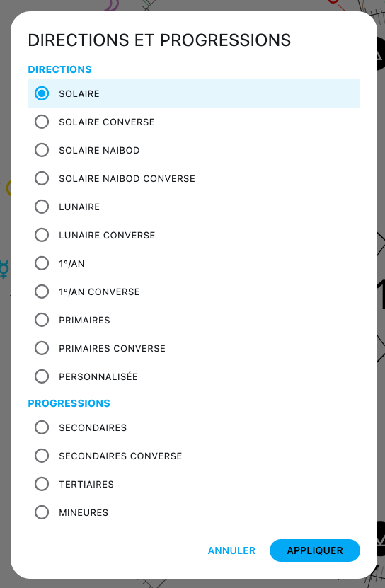Click the Annuler button
The height and width of the screenshot is (588, 385).
click(231, 550)
